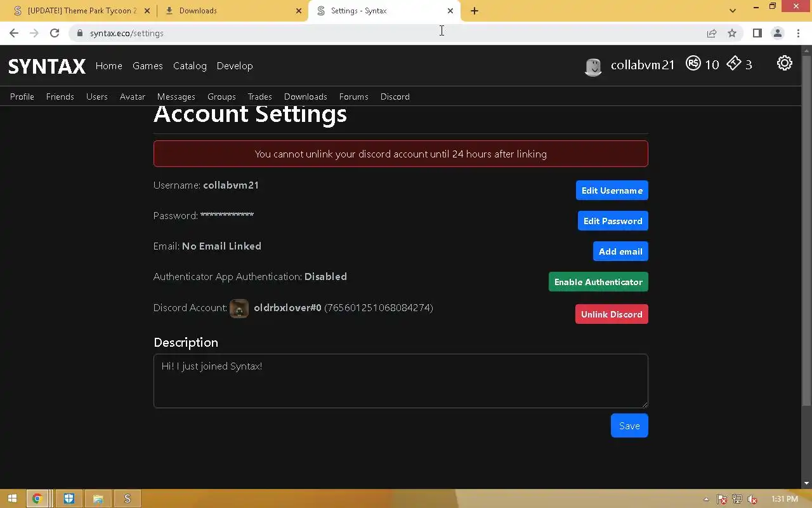Bookmark this page with star icon
Image resolution: width=812 pixels, height=508 pixels.
pos(732,33)
